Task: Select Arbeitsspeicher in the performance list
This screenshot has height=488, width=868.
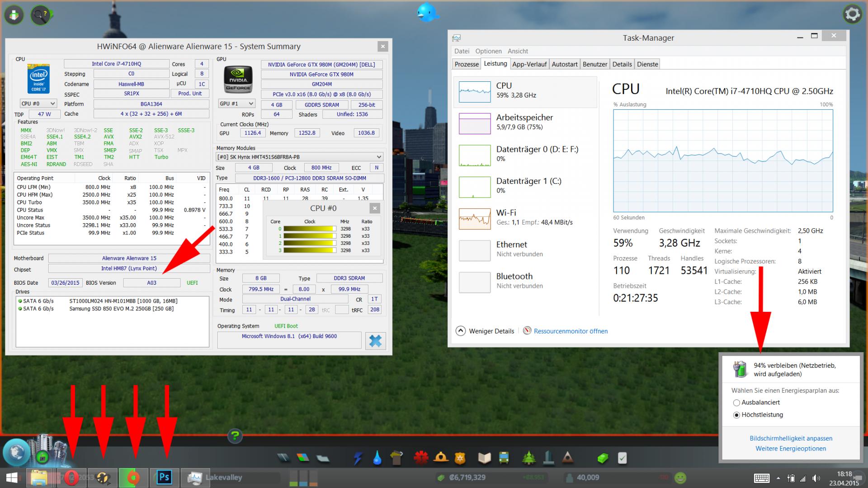Action: 525,123
